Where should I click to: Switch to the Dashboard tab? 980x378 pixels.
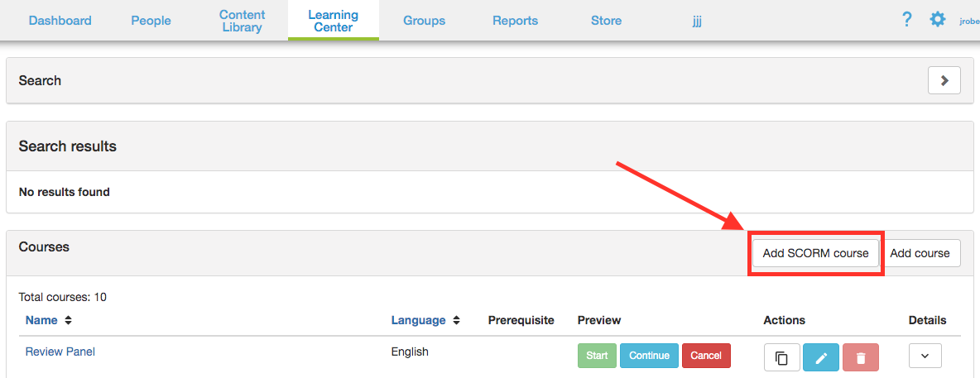point(60,21)
